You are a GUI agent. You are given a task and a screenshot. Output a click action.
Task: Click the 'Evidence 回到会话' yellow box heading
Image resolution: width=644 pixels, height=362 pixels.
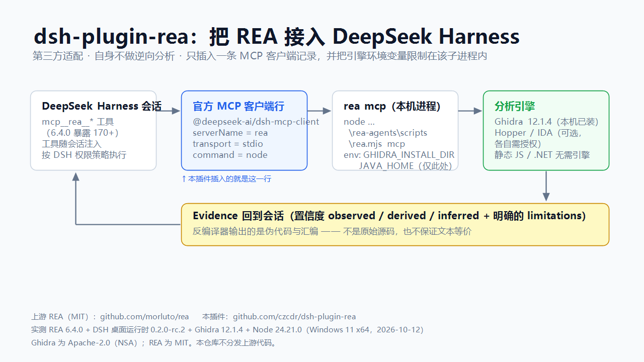tap(389, 216)
